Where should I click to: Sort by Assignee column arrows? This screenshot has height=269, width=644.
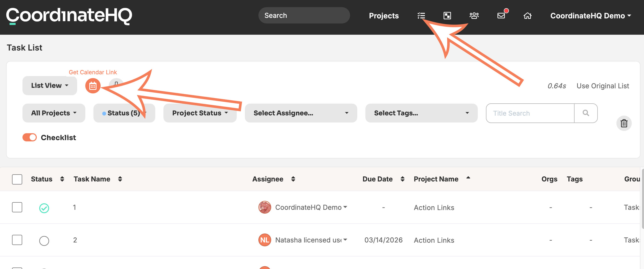click(x=293, y=179)
